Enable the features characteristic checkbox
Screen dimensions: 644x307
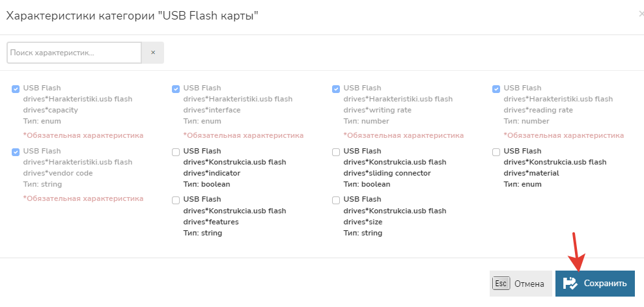click(176, 200)
